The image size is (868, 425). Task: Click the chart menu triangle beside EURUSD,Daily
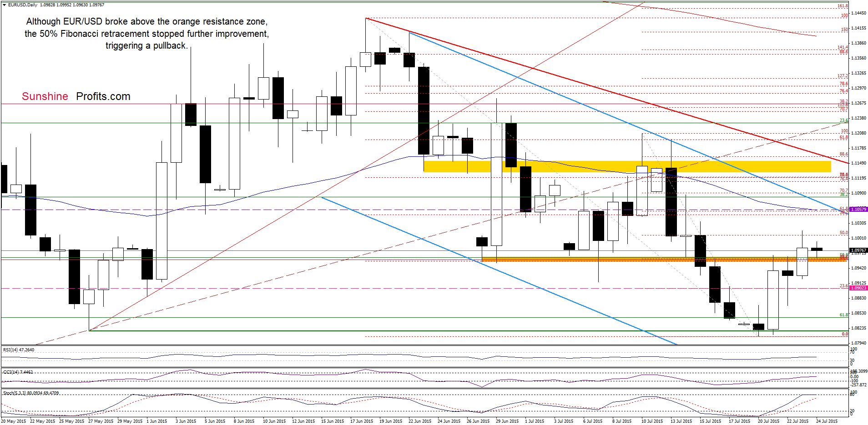(4, 5)
